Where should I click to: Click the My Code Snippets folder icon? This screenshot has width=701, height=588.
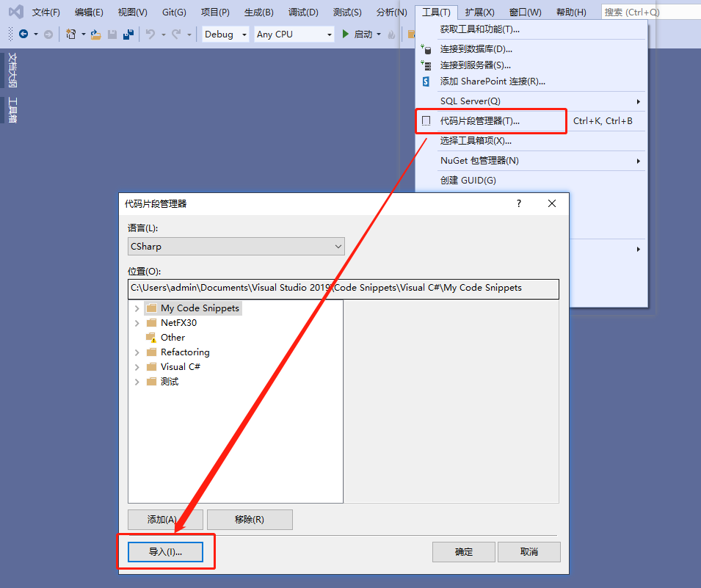[x=151, y=308]
